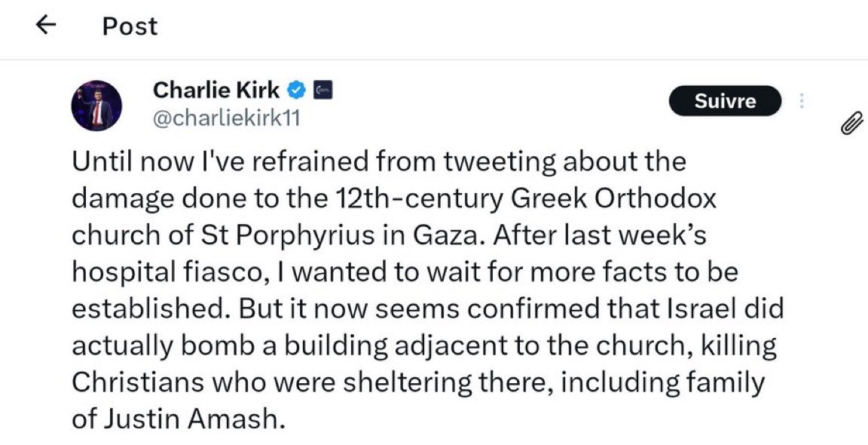Open the Charlie Kirk display name link
868x445 pixels.
coord(216,91)
